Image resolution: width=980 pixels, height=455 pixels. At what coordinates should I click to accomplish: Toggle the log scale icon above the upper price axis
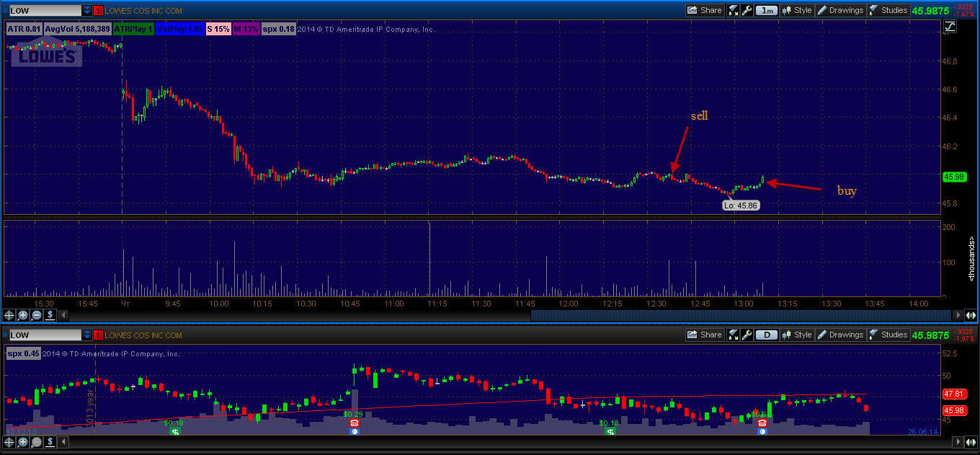click(x=950, y=27)
